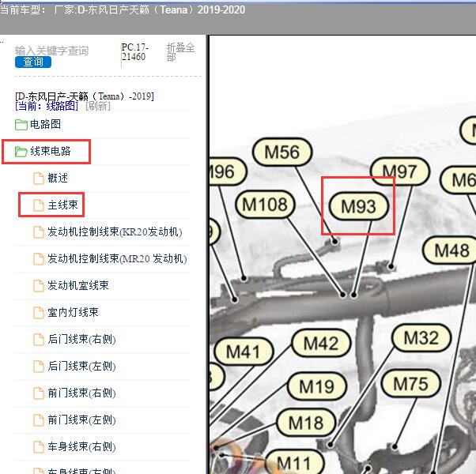Select the M93 connector label

pyautogui.click(x=359, y=206)
